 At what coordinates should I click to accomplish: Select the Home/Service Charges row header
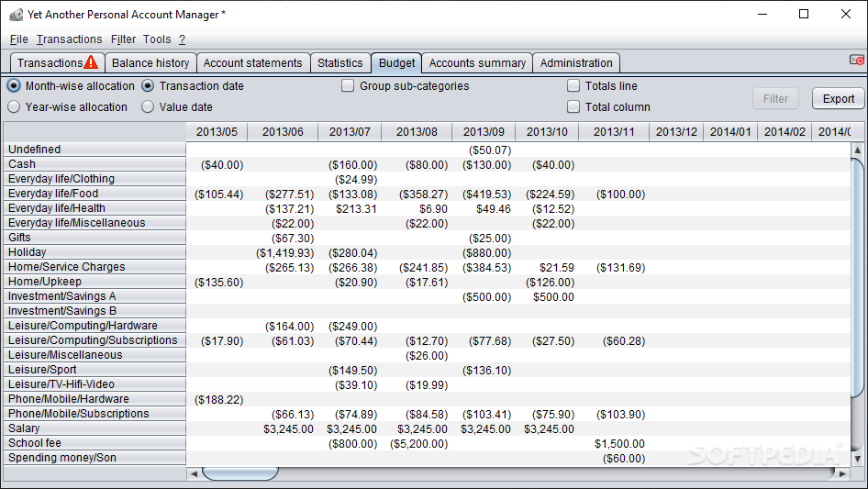pyautogui.click(x=95, y=267)
